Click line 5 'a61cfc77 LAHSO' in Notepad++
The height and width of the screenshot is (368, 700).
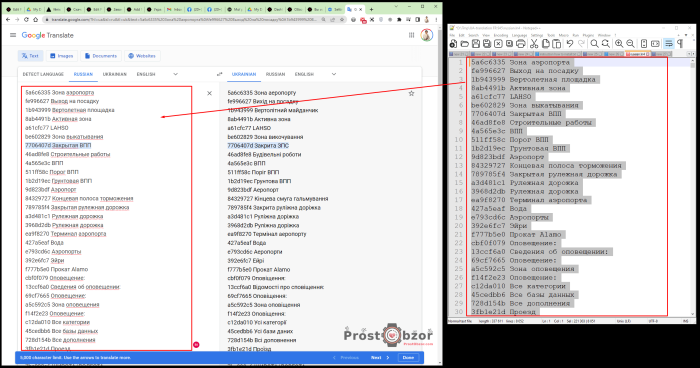tap(501, 96)
